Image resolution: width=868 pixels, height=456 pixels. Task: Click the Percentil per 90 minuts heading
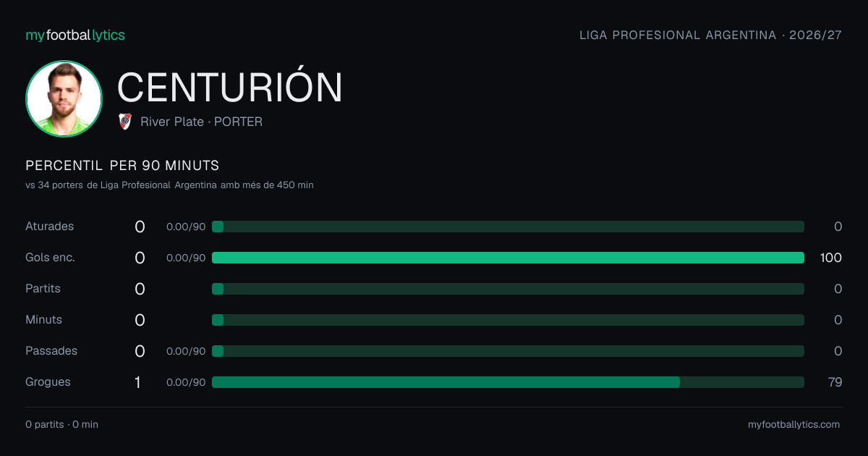tap(122, 166)
